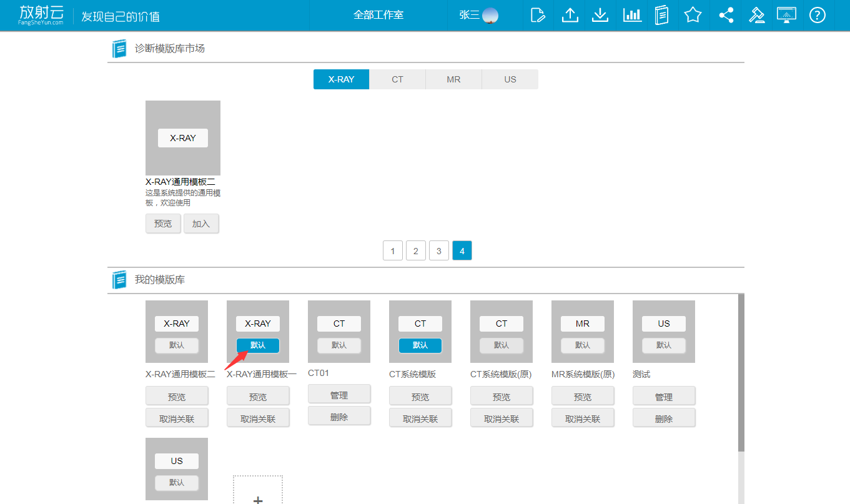
Task: Click the monitor screen icon in header
Action: (786, 15)
